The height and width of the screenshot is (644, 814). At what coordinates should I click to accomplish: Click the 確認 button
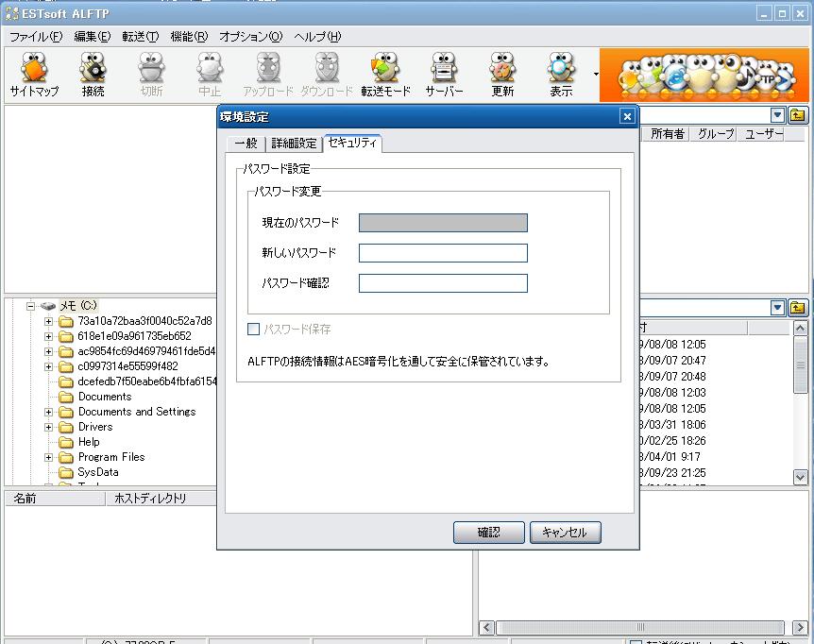pos(488,533)
